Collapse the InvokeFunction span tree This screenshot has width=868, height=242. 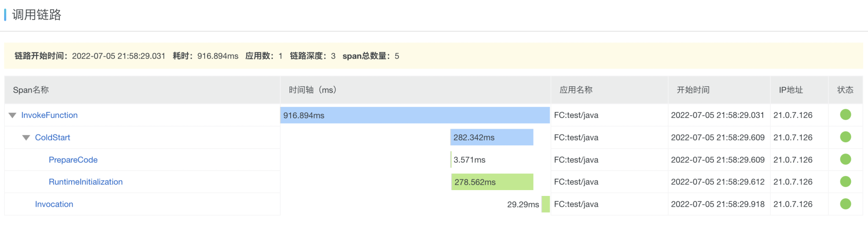12,116
